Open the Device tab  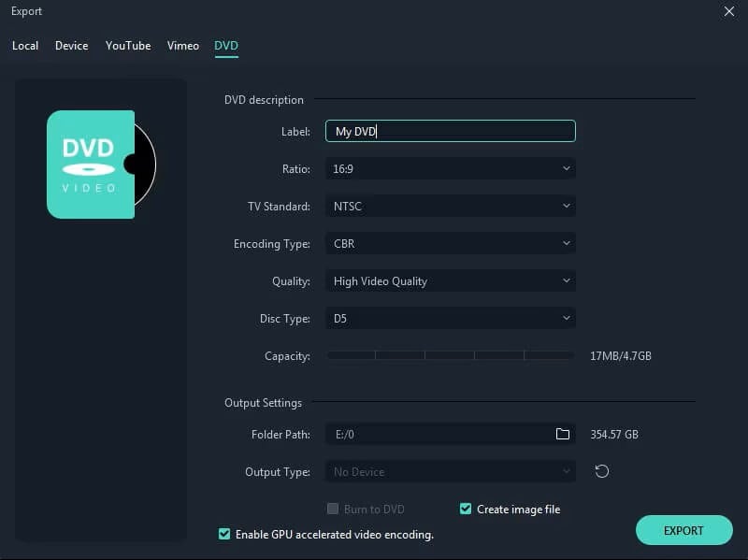coord(72,45)
